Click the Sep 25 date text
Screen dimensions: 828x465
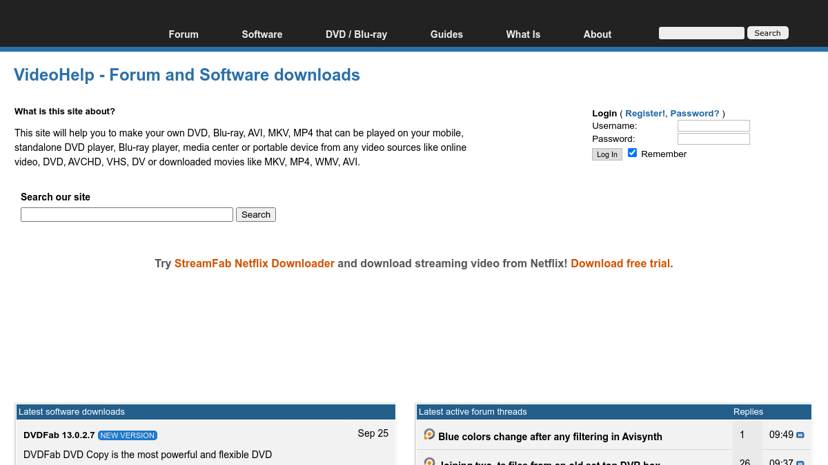click(373, 433)
